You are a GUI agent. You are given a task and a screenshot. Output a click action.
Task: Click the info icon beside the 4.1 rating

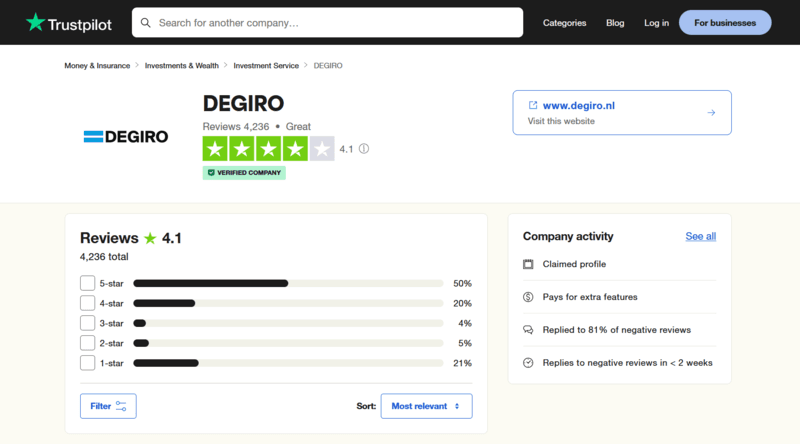tap(364, 149)
